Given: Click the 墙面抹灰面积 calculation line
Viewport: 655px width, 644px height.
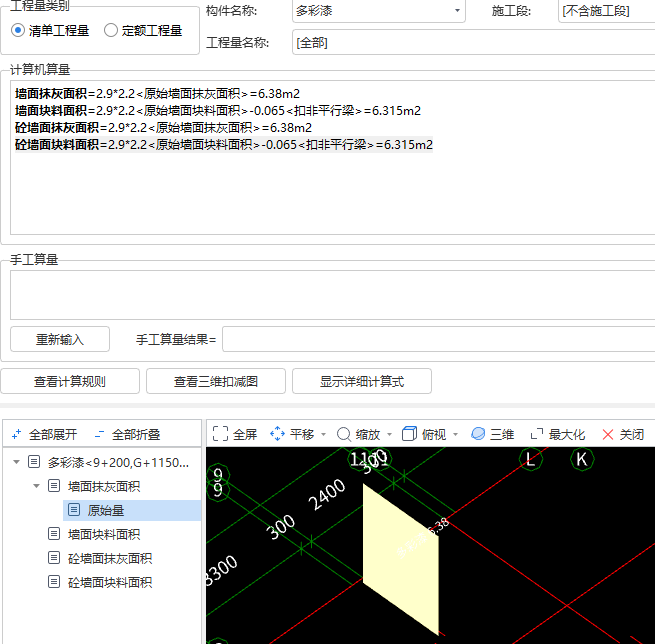Looking at the screenshot, I should tap(157, 94).
